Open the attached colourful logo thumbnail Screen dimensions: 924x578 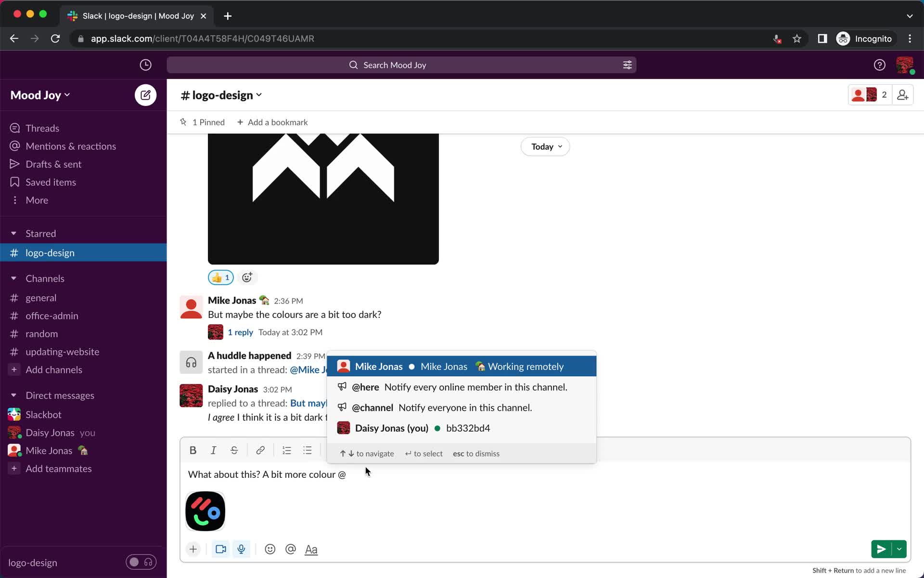tap(205, 512)
